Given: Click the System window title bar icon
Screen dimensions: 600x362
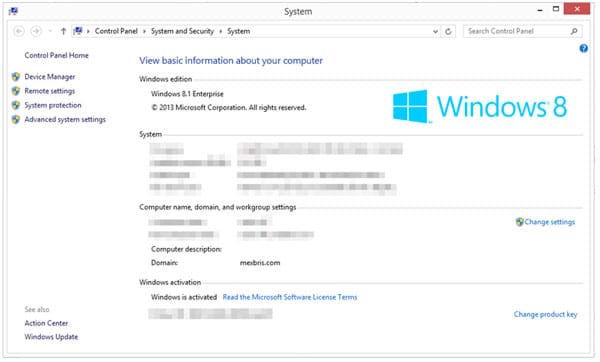Looking at the screenshot, I should 13,11.
